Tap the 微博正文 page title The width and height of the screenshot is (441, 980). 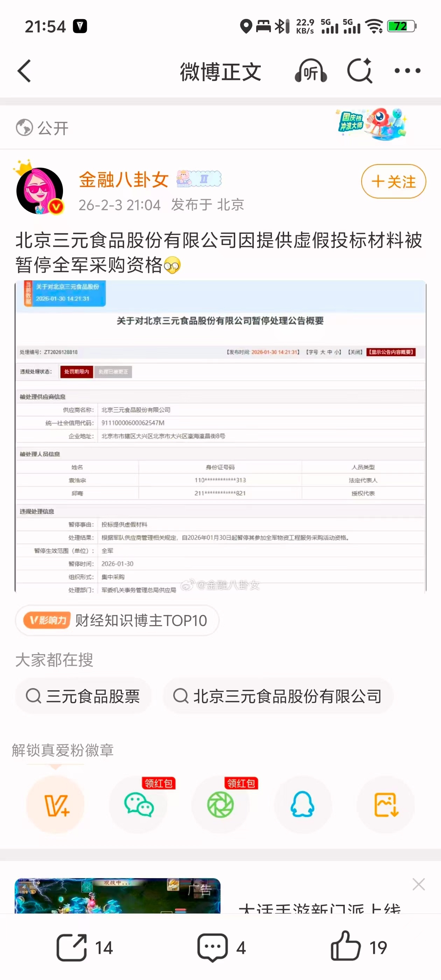tap(220, 71)
